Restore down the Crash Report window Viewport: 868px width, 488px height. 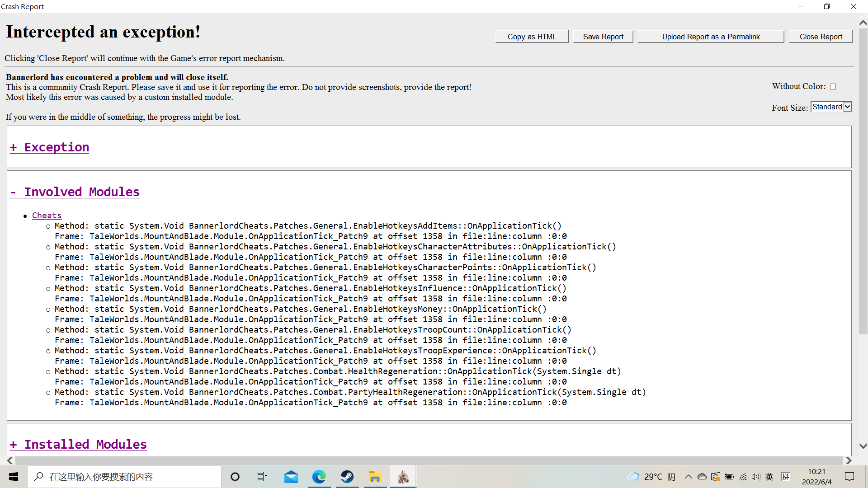[x=827, y=6]
